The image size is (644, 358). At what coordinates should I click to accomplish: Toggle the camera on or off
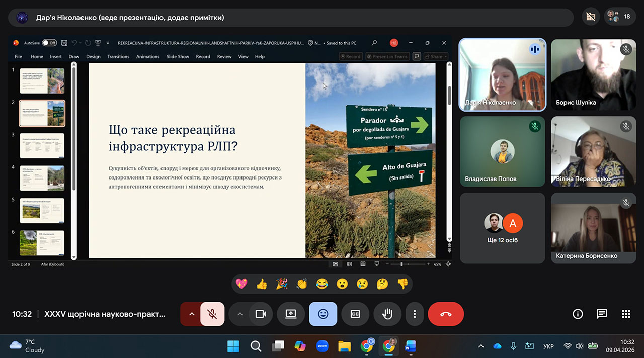tap(260, 314)
